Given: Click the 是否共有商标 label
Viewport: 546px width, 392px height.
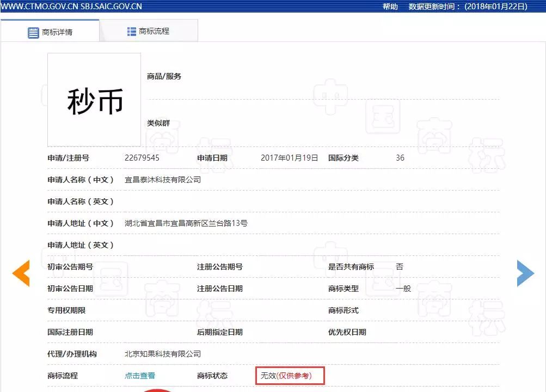Looking at the screenshot, I should (351, 267).
